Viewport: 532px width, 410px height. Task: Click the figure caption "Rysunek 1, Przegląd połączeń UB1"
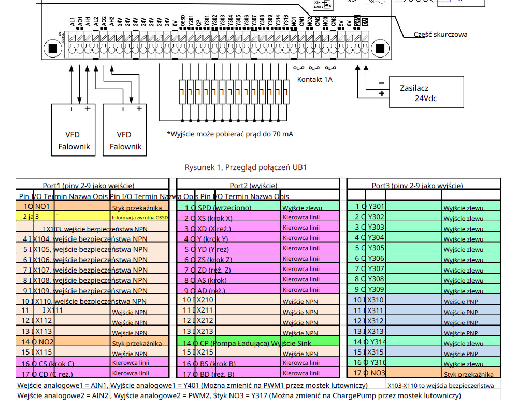click(x=246, y=167)
